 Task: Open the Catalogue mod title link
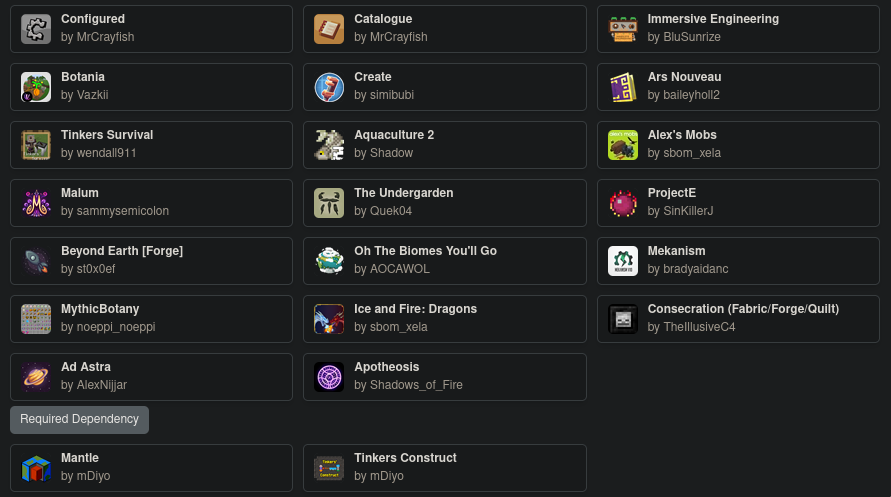383,19
